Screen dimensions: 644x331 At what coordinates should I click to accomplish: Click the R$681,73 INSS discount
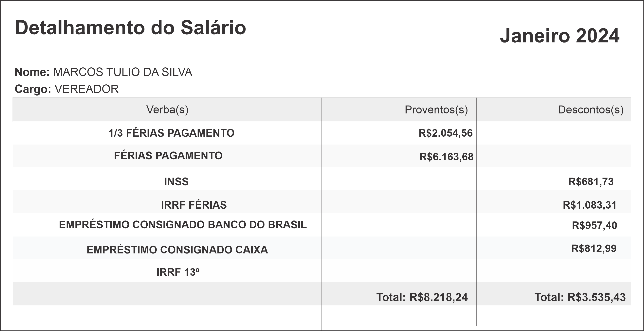[591, 182]
